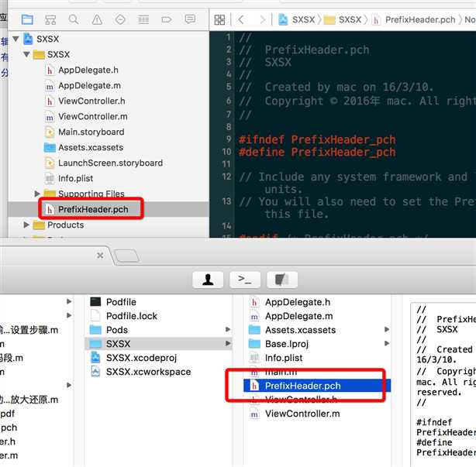The width and height of the screenshot is (476, 467).
Task: Expand Base.lproj arrow in Finder
Action: click(387, 343)
